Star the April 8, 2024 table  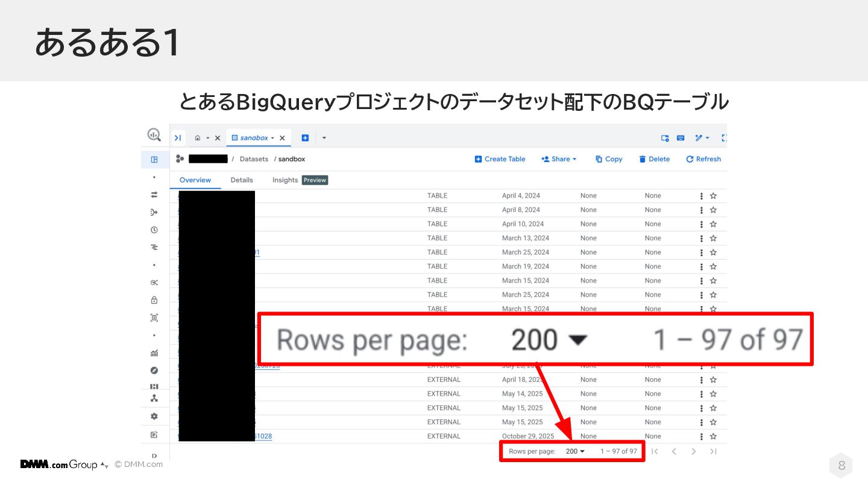click(713, 210)
